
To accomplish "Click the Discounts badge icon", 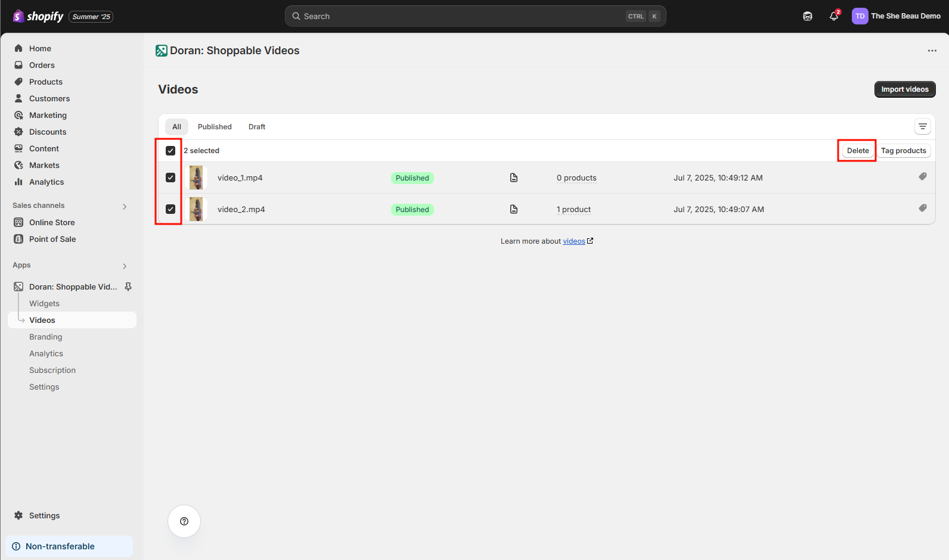I will pyautogui.click(x=18, y=132).
